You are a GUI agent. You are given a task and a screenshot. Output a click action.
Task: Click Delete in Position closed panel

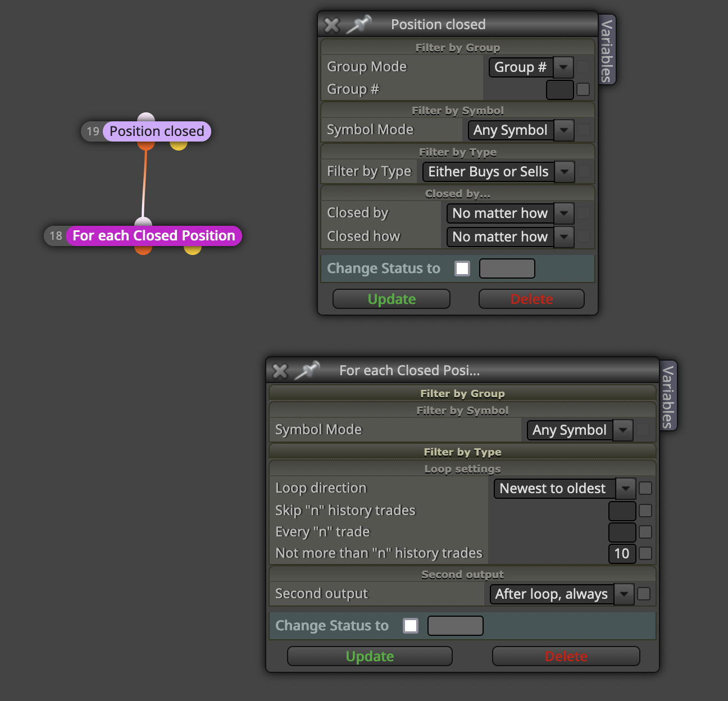(531, 299)
